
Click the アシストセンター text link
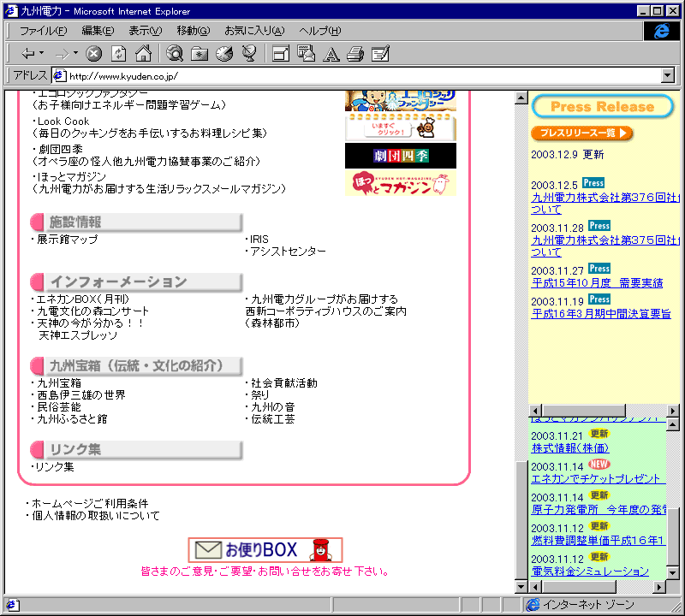289,251
